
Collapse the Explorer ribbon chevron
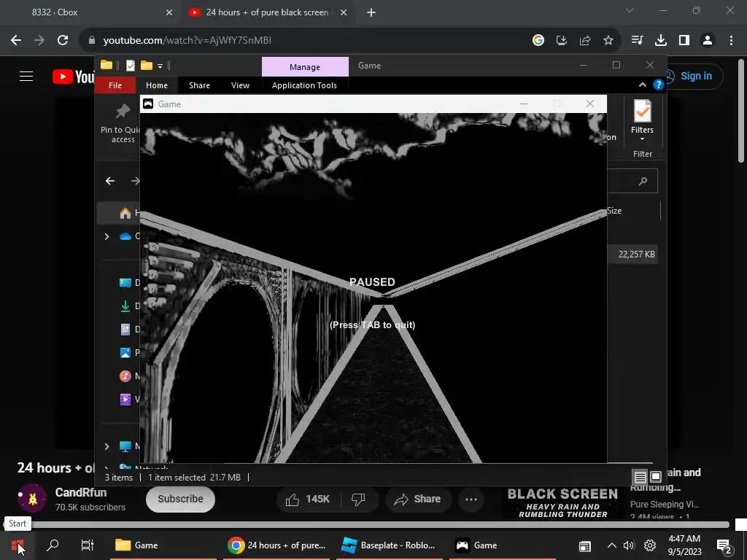click(x=642, y=85)
